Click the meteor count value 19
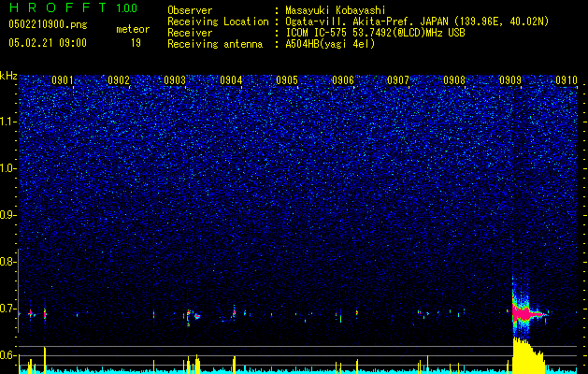 136,43
